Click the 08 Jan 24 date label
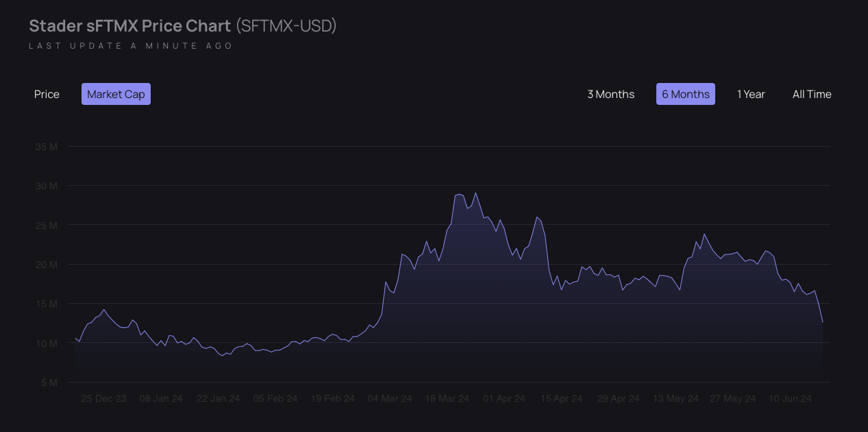Viewport: 868px width, 432px height. tap(161, 398)
